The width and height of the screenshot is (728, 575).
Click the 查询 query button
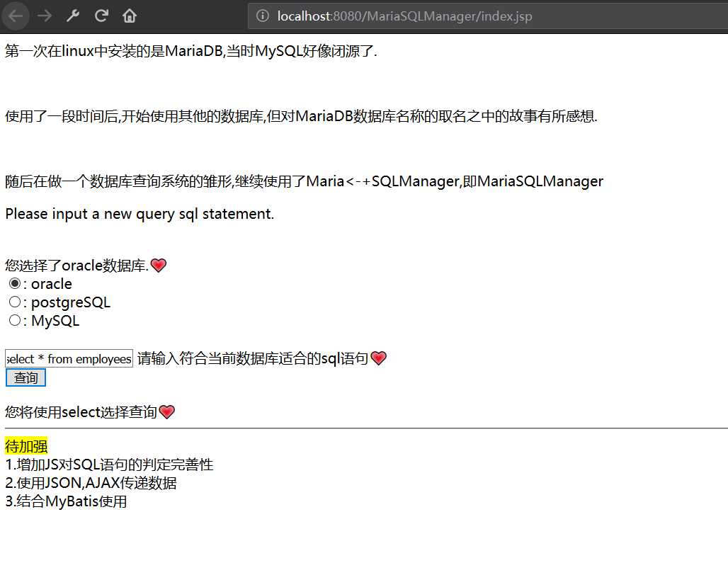point(25,377)
